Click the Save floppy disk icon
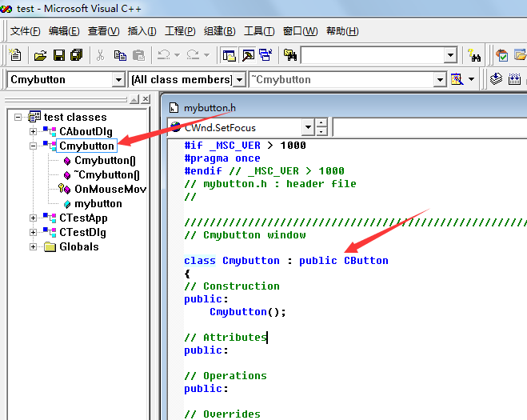This screenshot has width=527, height=420. [x=59, y=55]
